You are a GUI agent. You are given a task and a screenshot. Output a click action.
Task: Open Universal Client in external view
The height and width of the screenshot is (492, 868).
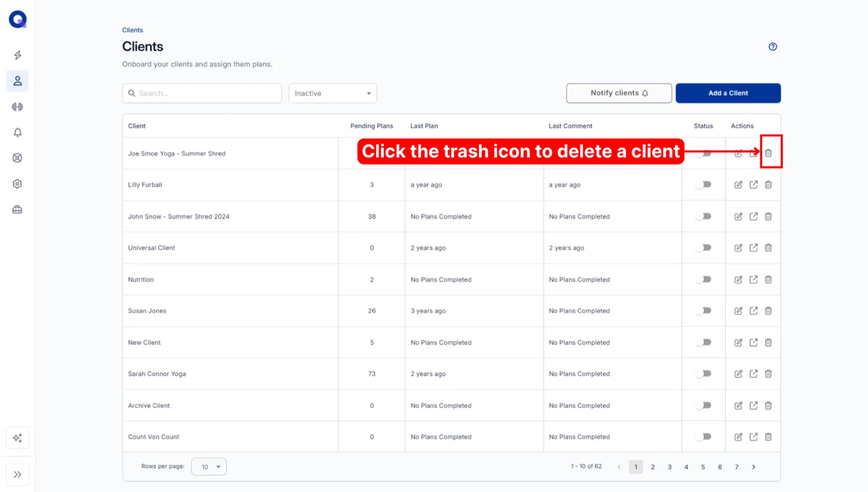pyautogui.click(x=754, y=248)
